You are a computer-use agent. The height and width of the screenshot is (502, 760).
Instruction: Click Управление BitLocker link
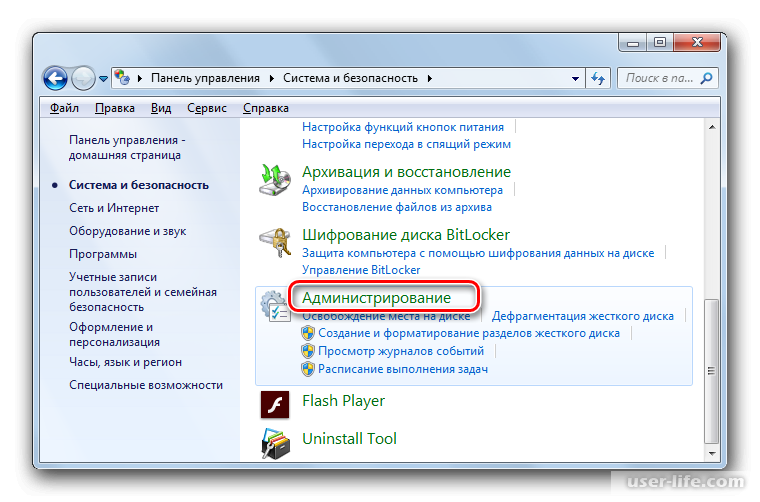[x=361, y=270]
